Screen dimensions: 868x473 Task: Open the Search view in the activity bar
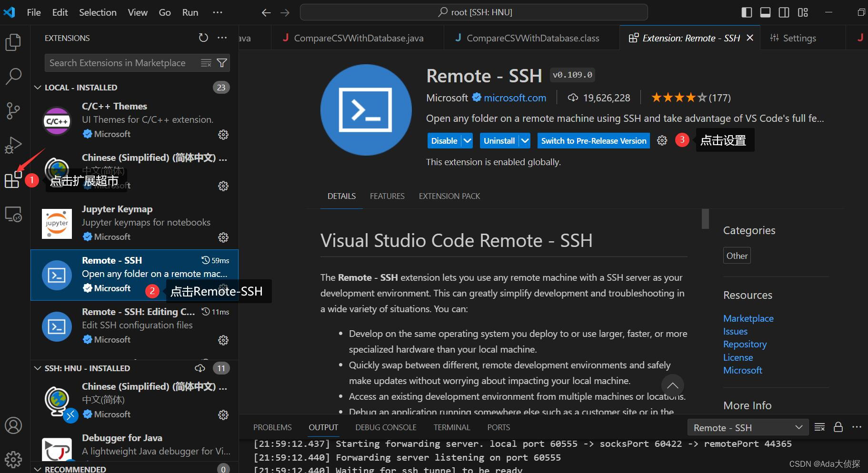14,76
